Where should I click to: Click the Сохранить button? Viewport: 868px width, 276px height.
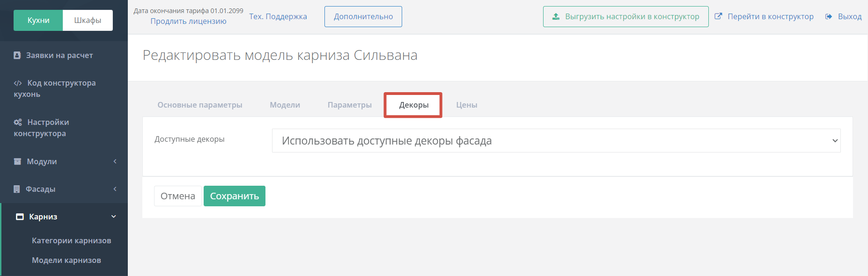pyautogui.click(x=235, y=196)
